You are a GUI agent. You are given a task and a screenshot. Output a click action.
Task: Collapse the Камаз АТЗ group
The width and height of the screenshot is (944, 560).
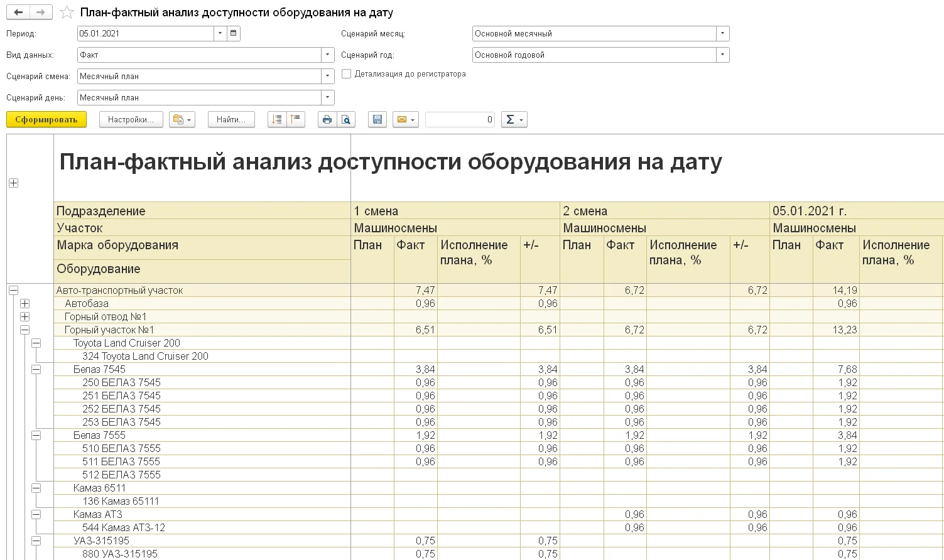(36, 515)
